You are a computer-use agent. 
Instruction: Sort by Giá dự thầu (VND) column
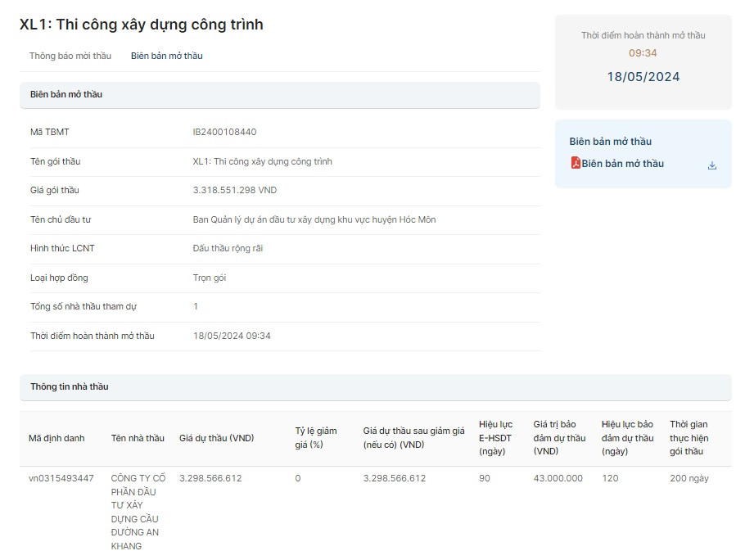coord(217,438)
